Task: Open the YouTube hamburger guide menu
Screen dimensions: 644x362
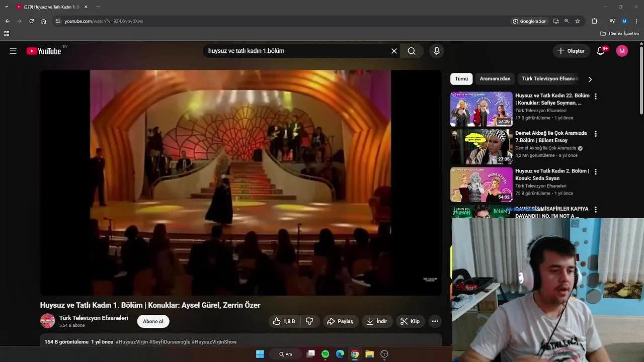Action: coord(13,51)
